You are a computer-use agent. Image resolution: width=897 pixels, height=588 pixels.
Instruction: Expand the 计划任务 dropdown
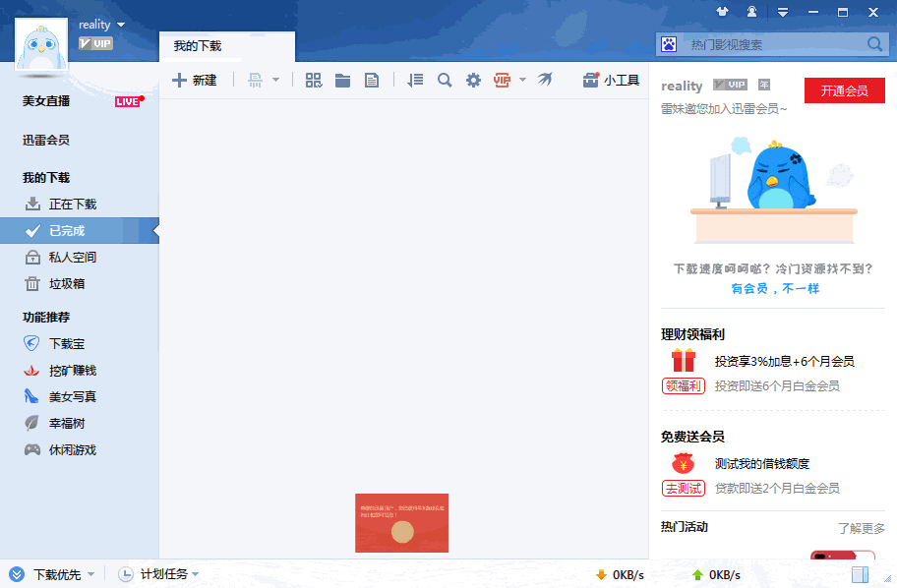[167, 573]
